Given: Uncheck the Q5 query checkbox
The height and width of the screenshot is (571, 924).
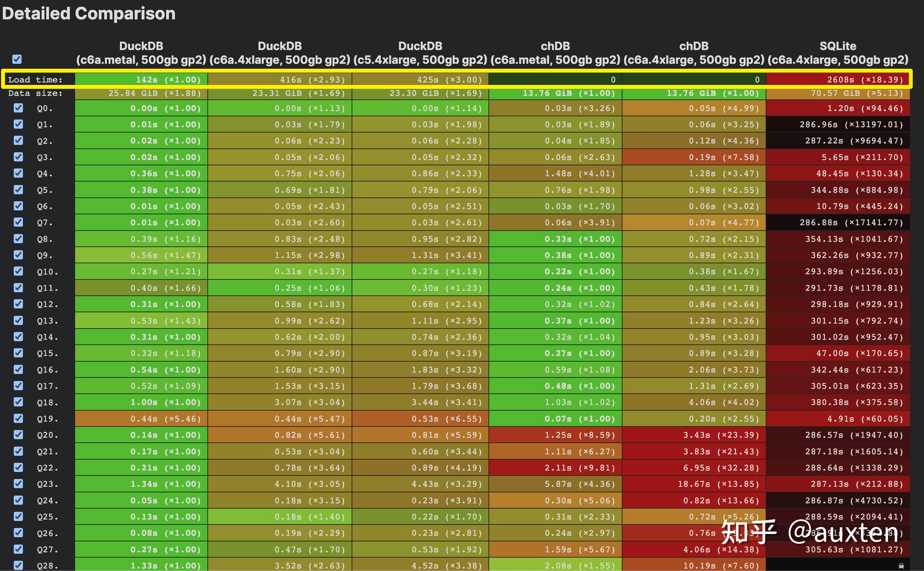Looking at the screenshot, I should coord(18,190).
